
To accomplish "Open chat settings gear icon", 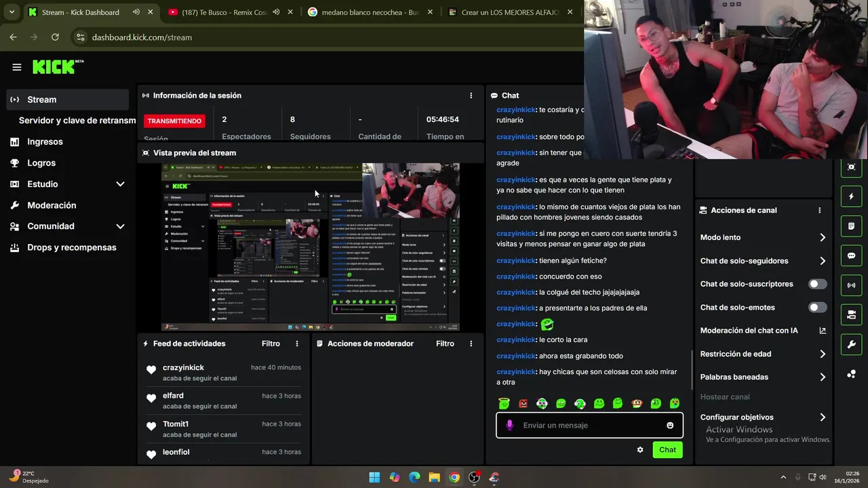I will point(640,449).
